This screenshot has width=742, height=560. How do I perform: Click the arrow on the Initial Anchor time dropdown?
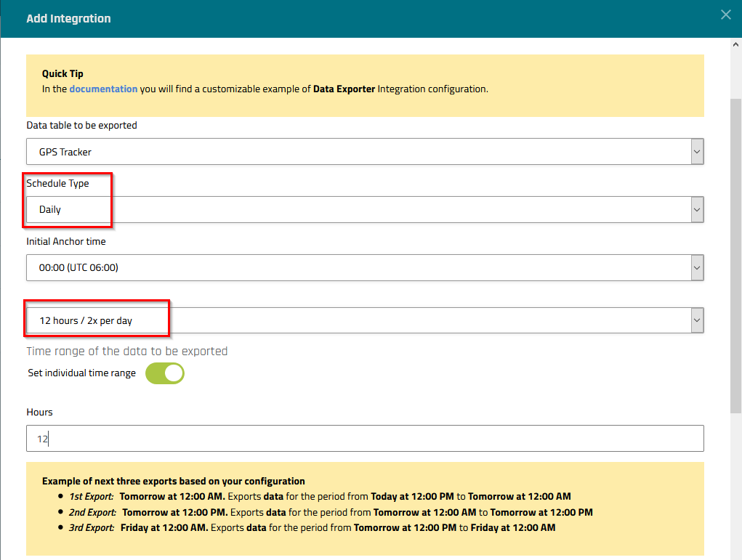[x=697, y=267]
